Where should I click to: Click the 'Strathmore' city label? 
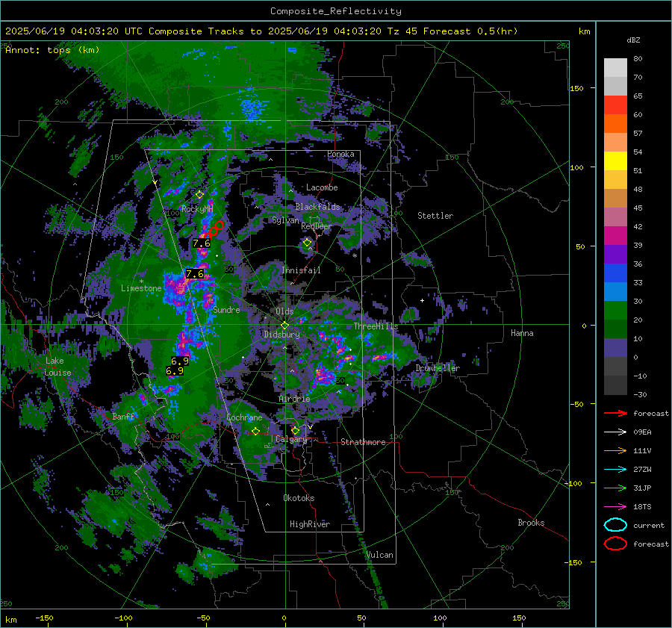(x=363, y=442)
